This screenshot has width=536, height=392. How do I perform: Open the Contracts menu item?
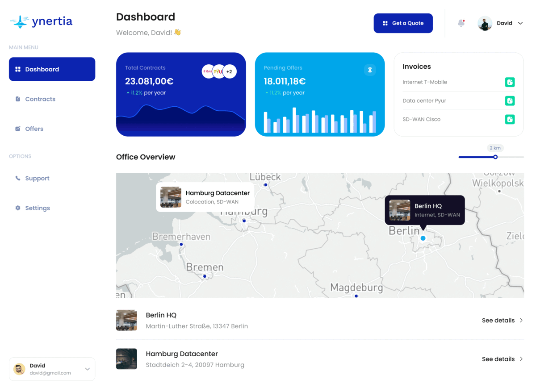pos(40,99)
